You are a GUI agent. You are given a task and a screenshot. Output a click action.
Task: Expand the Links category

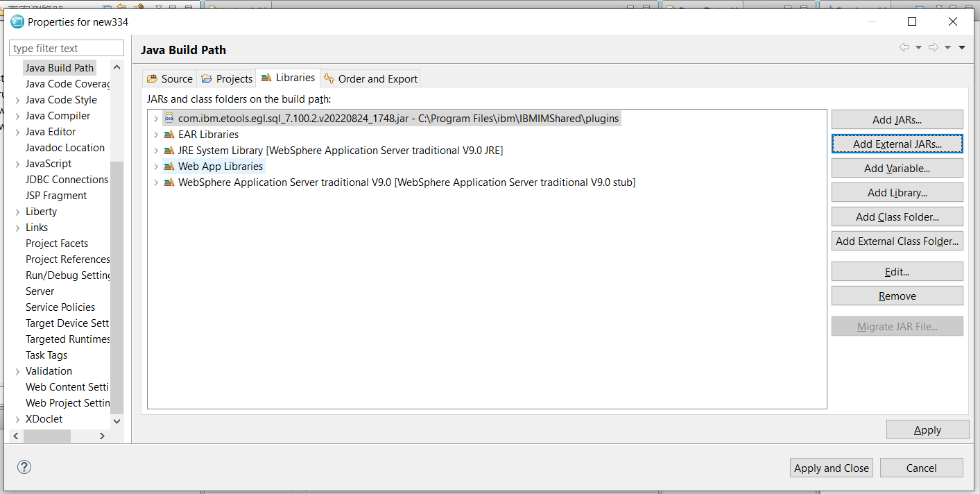click(17, 228)
